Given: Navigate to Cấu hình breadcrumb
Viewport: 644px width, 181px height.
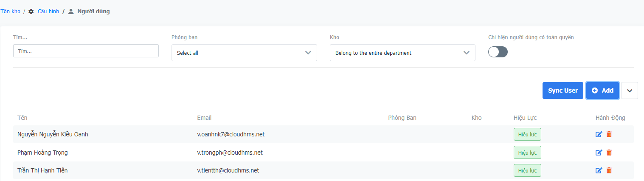Looking at the screenshot, I should tap(48, 11).
